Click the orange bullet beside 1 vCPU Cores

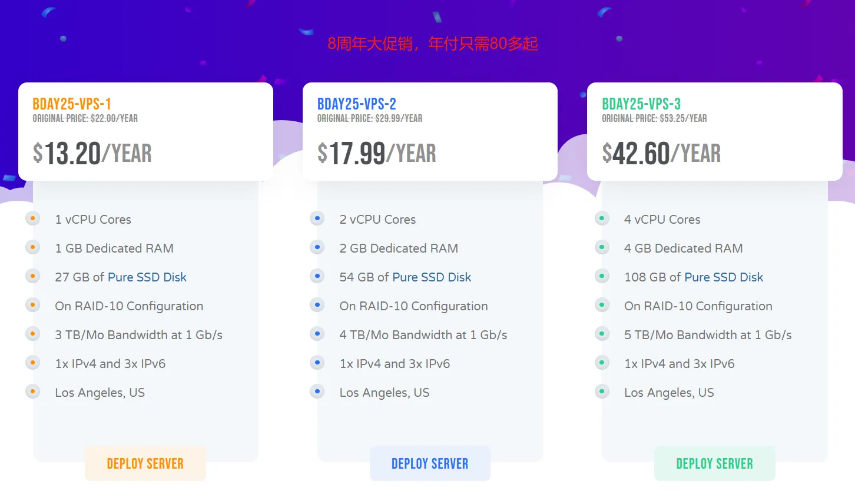point(33,218)
